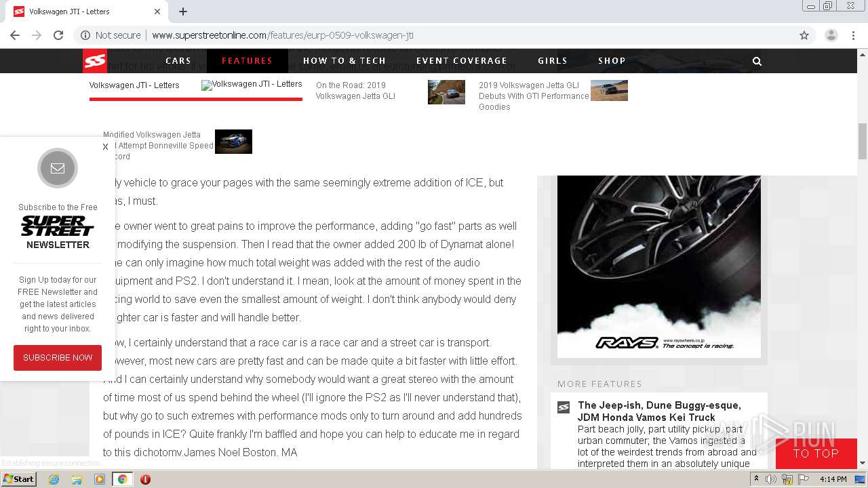Click the volume speaker tray icon
The width and height of the screenshot is (868, 488).
pos(771,479)
